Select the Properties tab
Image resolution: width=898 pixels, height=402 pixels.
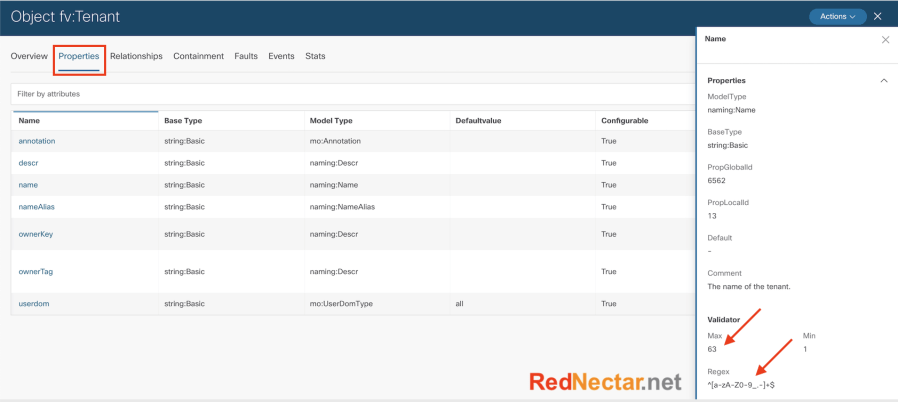coord(79,57)
